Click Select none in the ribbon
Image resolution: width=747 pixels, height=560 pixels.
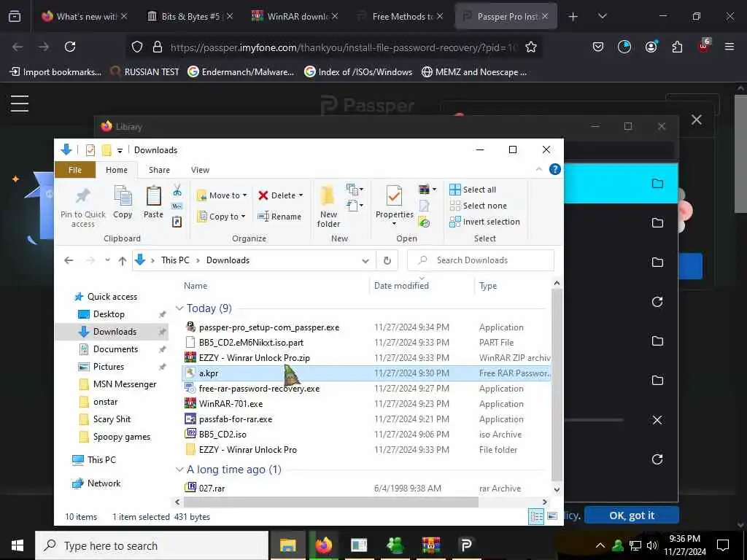[x=479, y=206]
